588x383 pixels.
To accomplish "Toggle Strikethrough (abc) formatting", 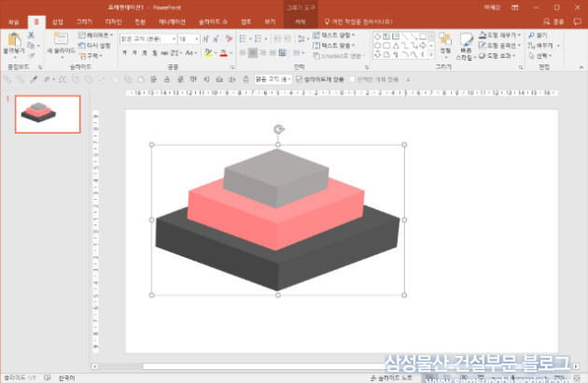I will [x=164, y=53].
